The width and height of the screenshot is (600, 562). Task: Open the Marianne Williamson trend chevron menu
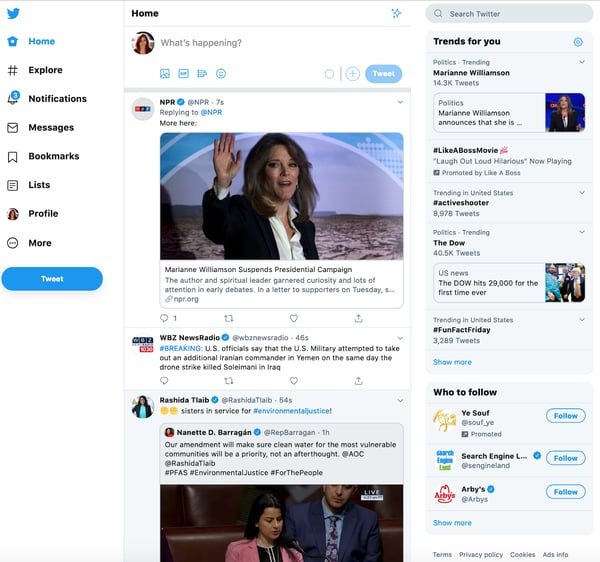click(581, 62)
